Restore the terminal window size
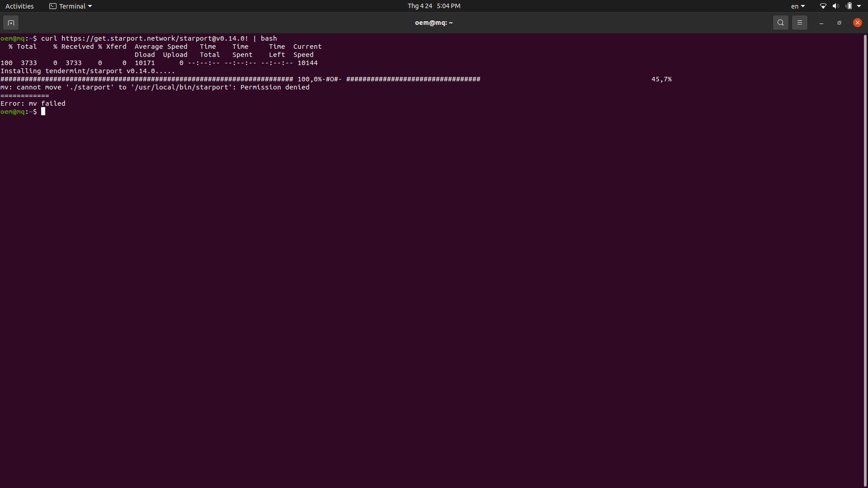Screen dimensions: 868x488 coord(839,23)
